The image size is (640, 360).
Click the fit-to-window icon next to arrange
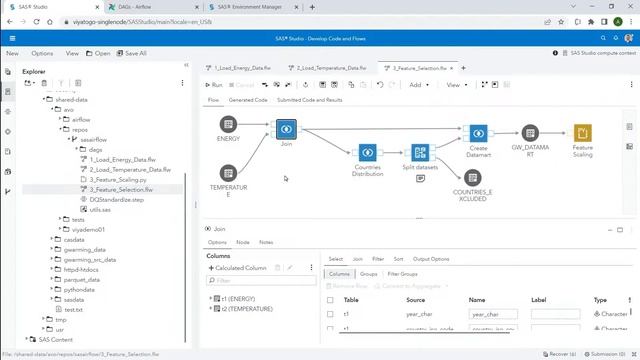click(x=495, y=85)
